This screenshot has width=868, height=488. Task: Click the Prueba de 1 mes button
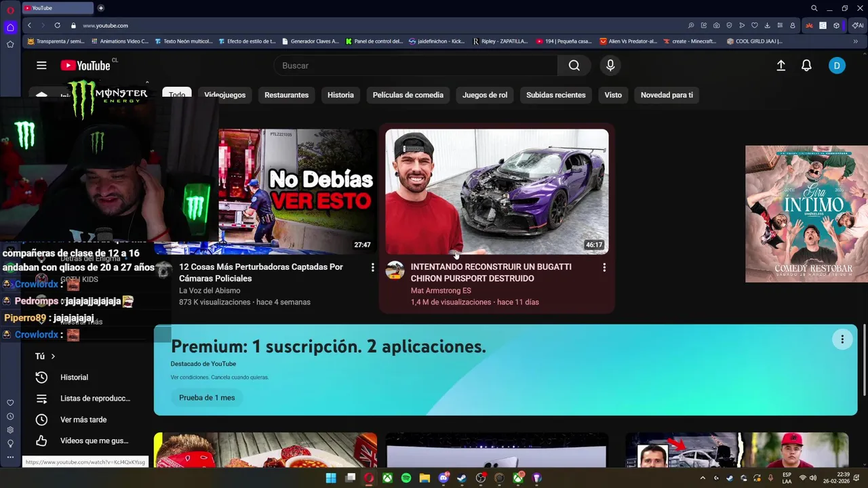point(207,398)
